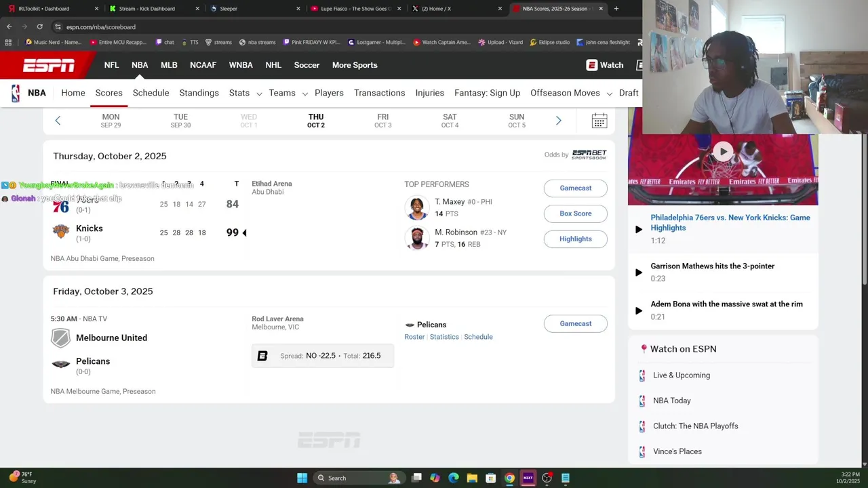Go to NBA Standings tab
868x488 pixels.
(199, 93)
